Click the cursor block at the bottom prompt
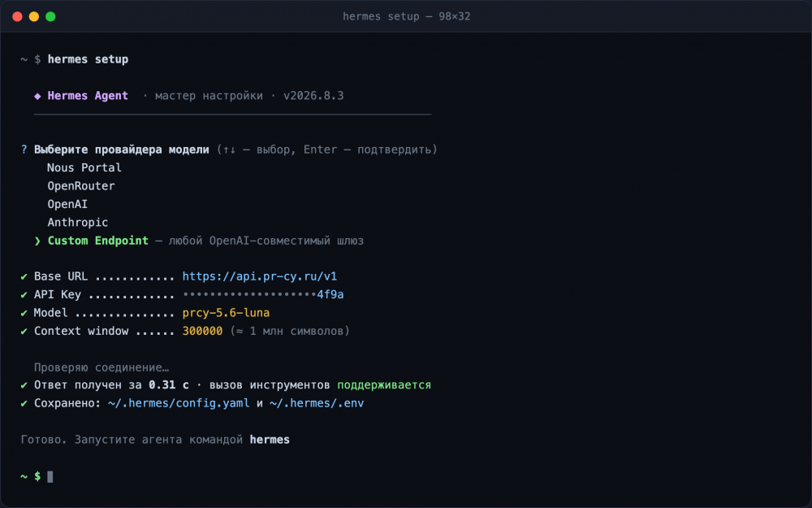 [x=50, y=476]
